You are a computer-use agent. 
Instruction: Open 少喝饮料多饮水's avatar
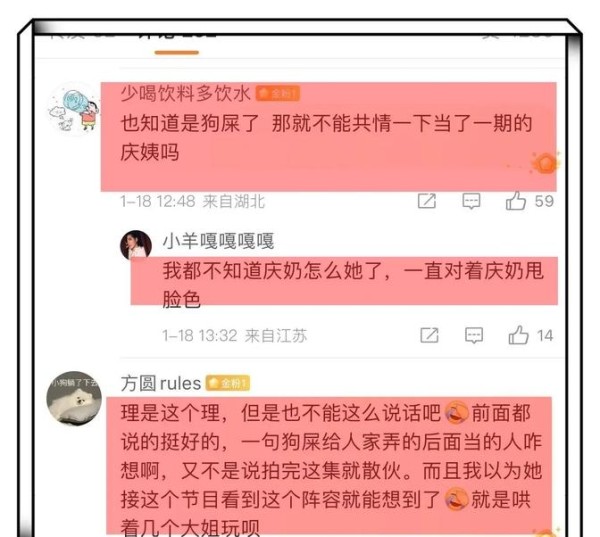[x=74, y=109]
